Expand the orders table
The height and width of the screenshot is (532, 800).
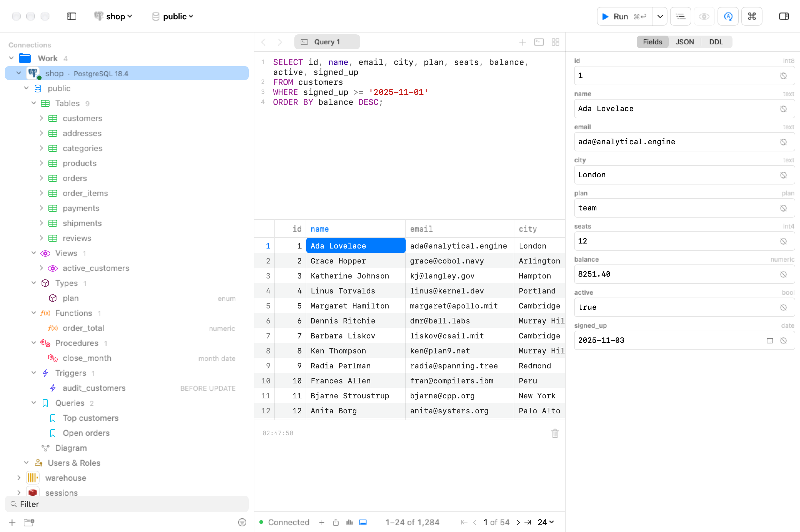[41, 178]
